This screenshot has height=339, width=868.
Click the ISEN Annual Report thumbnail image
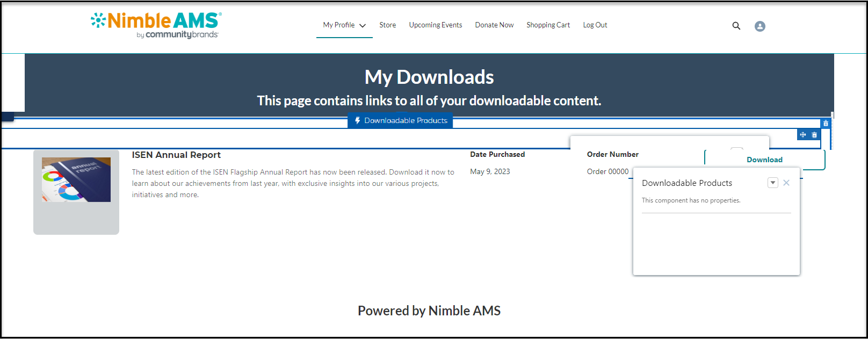(x=76, y=179)
